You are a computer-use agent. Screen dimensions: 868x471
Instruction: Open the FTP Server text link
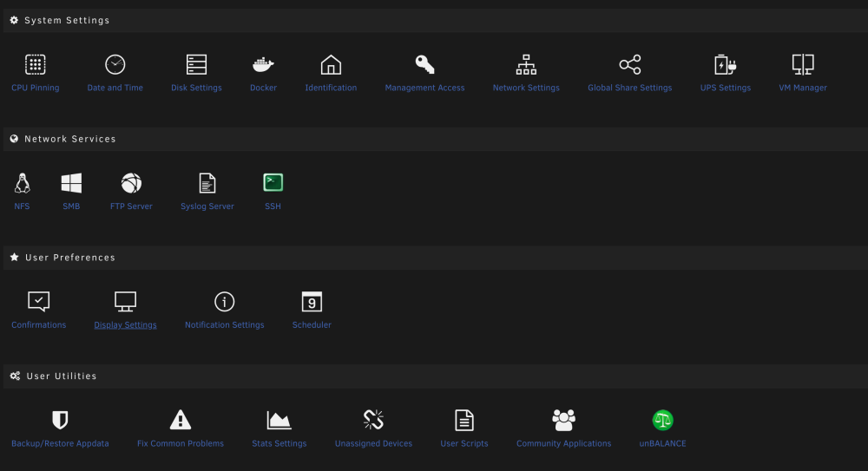click(131, 206)
